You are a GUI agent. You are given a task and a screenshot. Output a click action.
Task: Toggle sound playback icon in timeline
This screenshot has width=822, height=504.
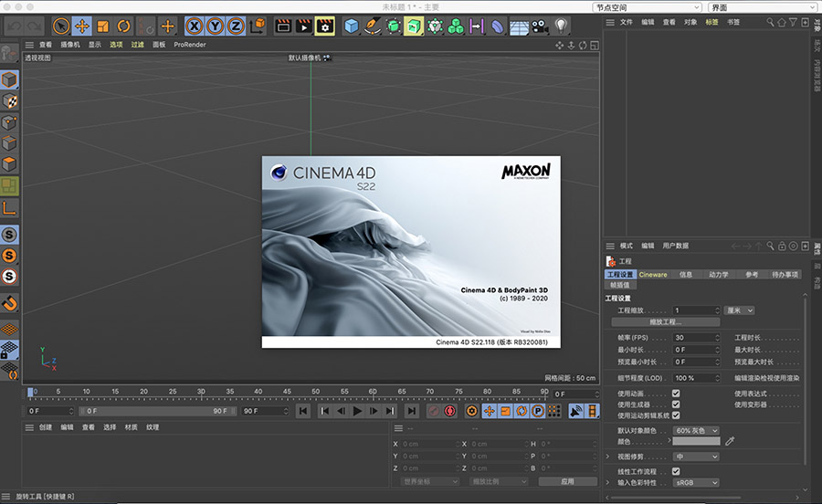(x=576, y=411)
